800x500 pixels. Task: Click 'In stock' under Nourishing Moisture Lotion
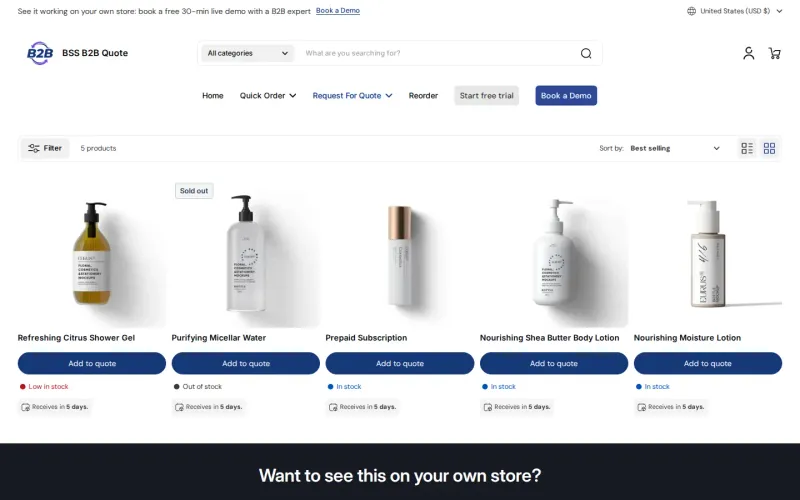tap(657, 387)
